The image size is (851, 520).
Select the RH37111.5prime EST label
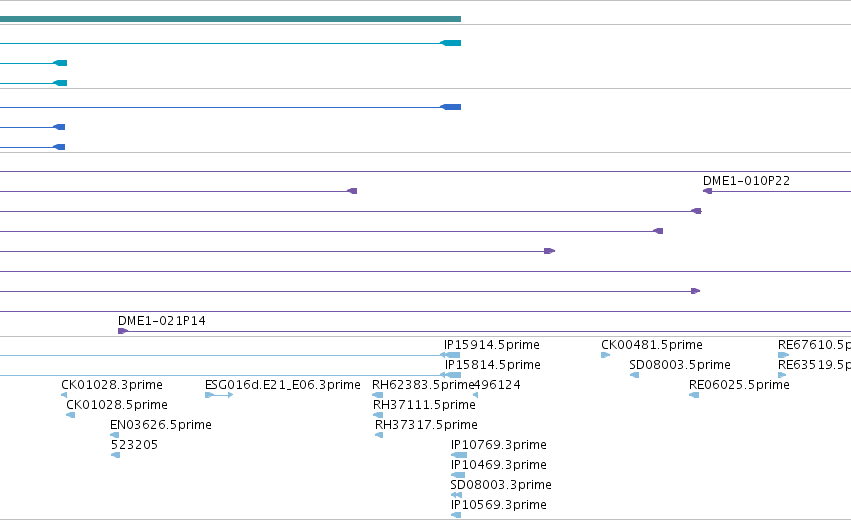(x=424, y=405)
